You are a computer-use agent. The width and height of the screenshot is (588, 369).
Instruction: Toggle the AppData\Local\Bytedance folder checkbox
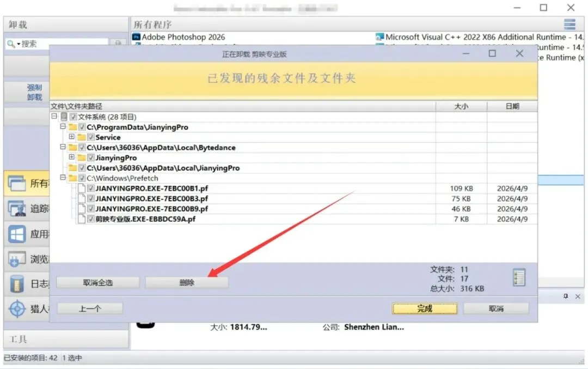82,147
